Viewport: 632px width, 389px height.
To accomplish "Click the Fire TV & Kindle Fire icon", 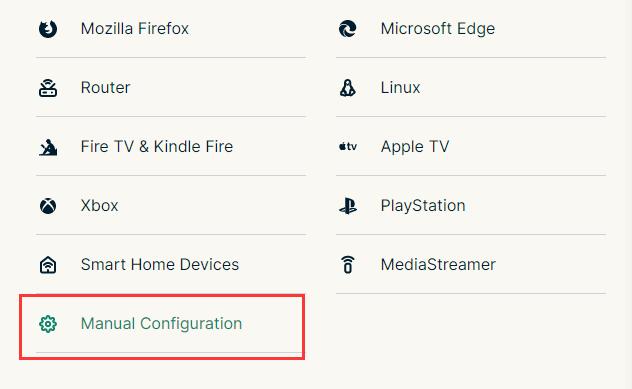I will 48,147.
